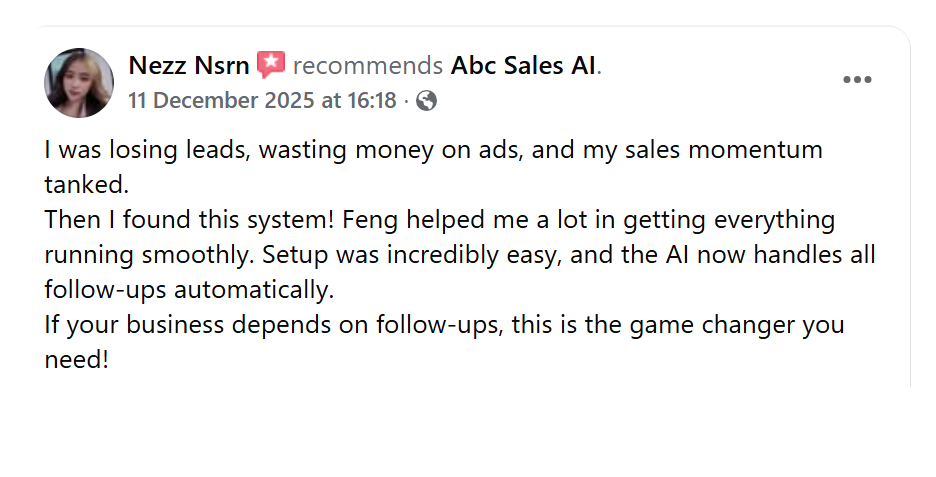
Task: Click the phrase "follow-ups automatically."
Action: [187, 290]
